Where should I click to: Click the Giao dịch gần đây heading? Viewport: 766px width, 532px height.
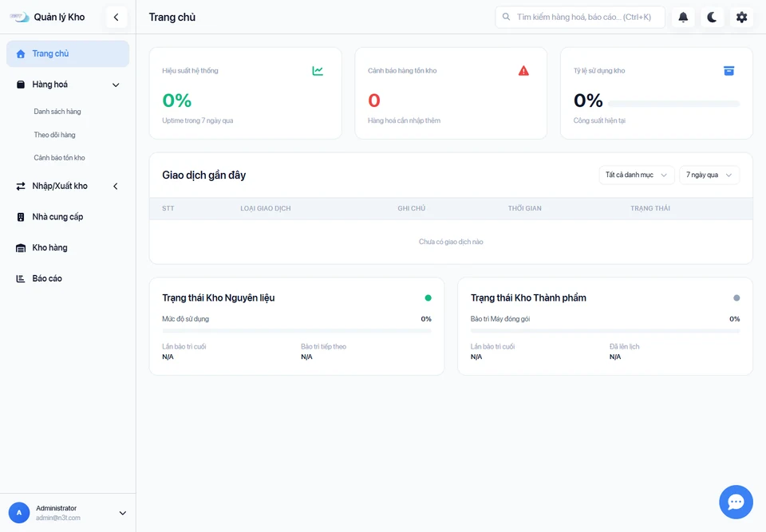coord(203,175)
